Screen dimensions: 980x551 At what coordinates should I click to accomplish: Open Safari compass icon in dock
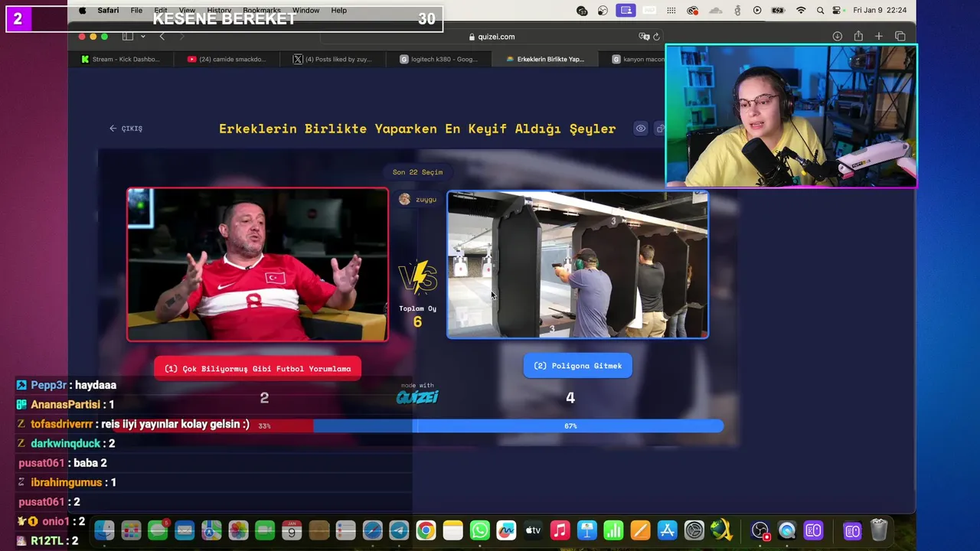tap(372, 530)
